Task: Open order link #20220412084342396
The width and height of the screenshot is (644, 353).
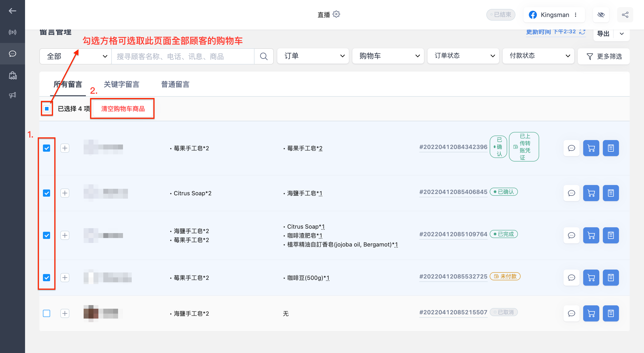Action: click(453, 147)
